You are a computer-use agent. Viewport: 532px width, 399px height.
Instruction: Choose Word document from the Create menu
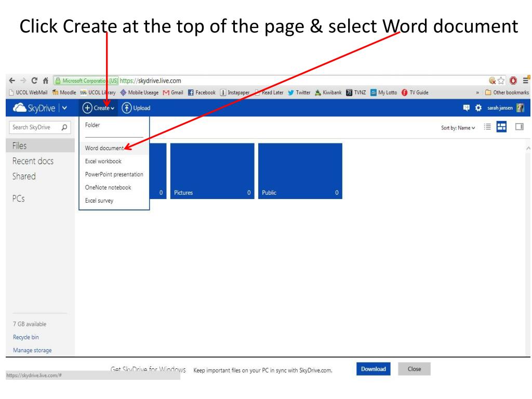[114, 148]
